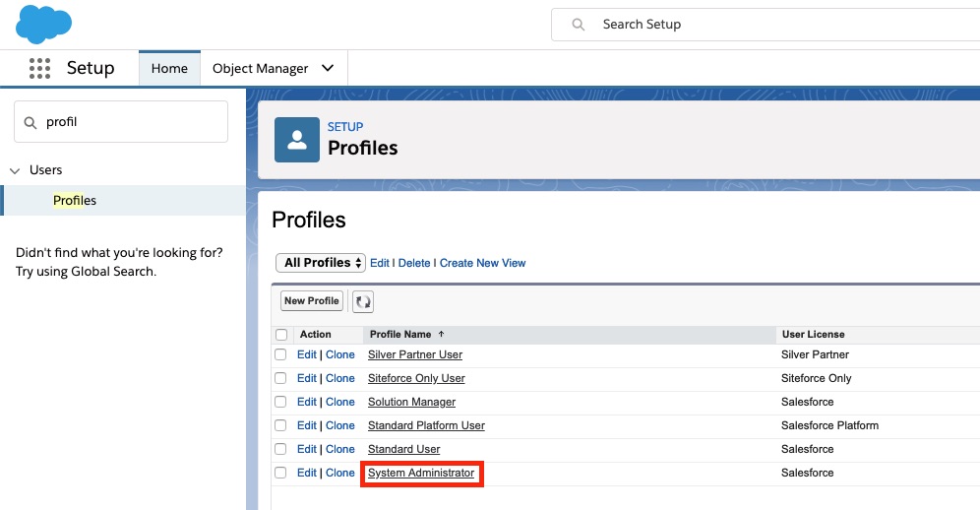This screenshot has width=980, height=510.
Task: Focus the Search Setup input field
Action: coord(766,25)
